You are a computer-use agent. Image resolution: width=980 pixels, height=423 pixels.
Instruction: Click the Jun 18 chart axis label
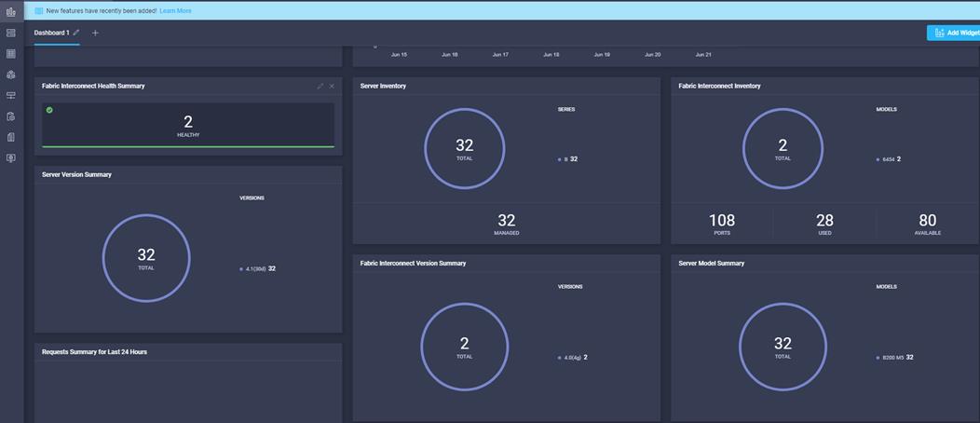click(x=551, y=55)
